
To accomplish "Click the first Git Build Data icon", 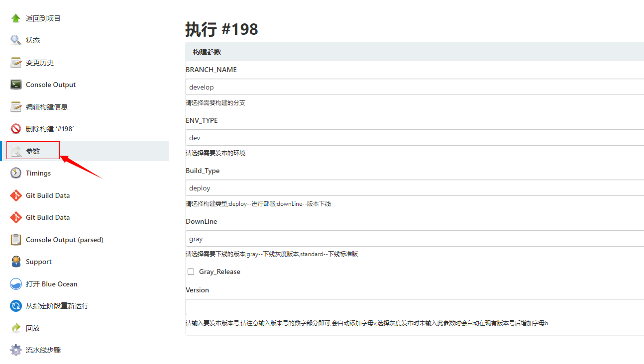I will 16,195.
